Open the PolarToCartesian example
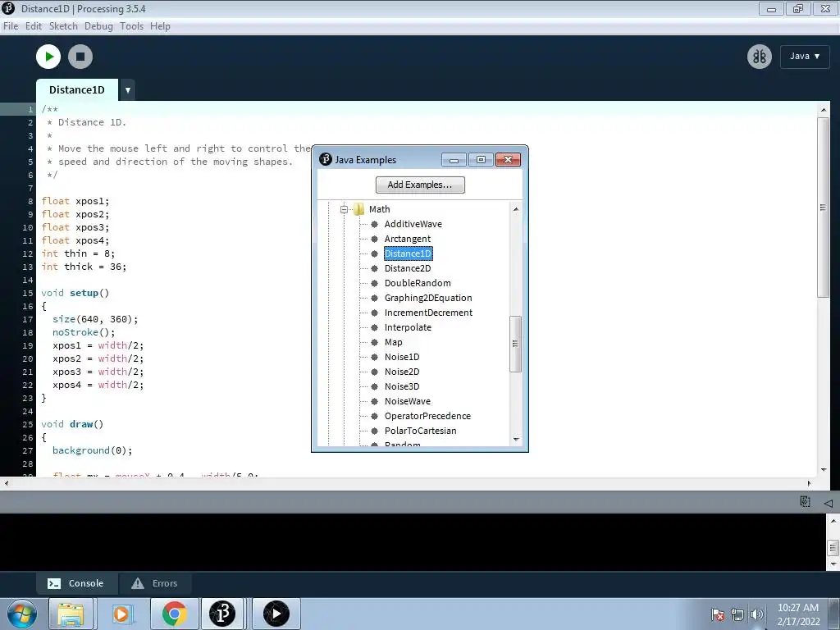Image resolution: width=840 pixels, height=630 pixels. point(421,431)
